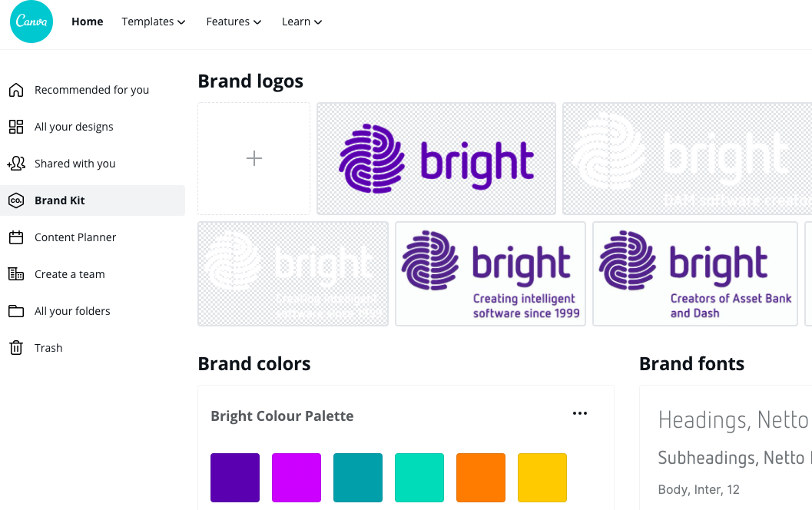This screenshot has height=510, width=812.
Task: Click the calendar icon for Content Planner
Action: [16, 237]
